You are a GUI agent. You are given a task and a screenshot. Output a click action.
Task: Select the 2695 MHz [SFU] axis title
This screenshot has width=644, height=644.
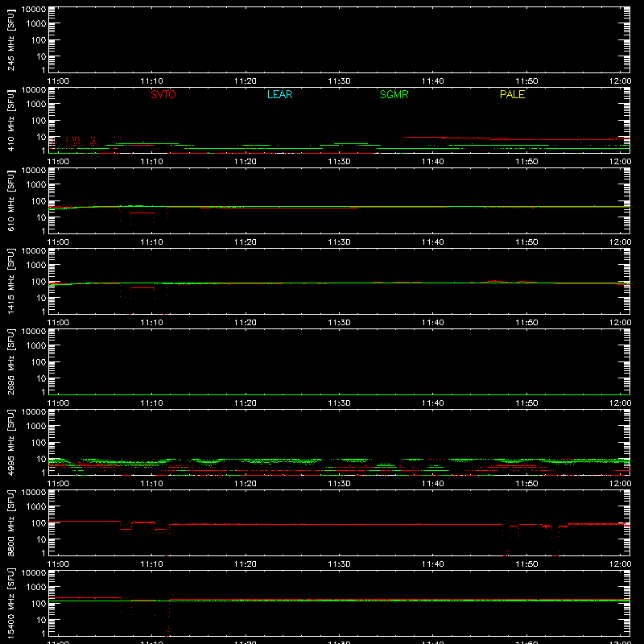point(11,361)
